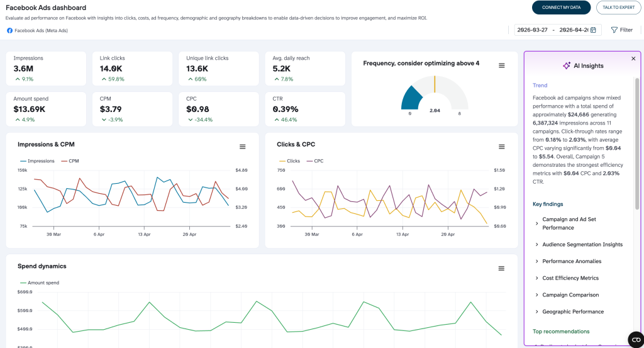The height and width of the screenshot is (348, 644).
Task: Click the calendar icon in date range
Action: click(593, 30)
